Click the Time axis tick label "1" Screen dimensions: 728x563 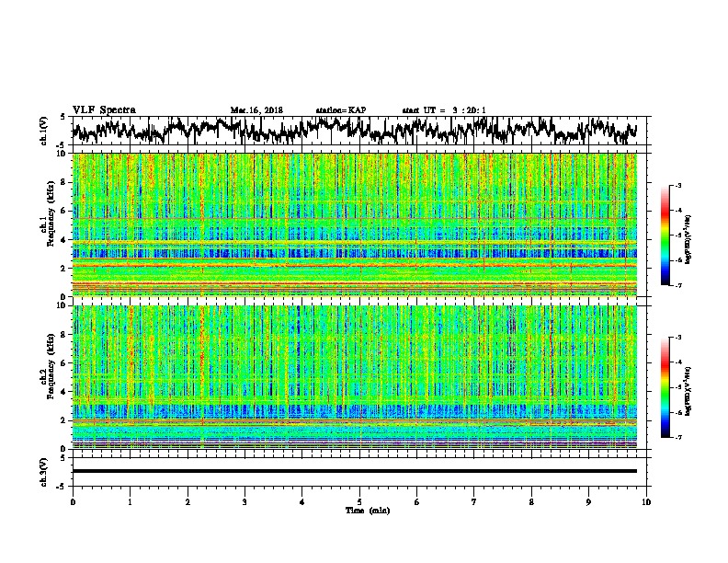pos(130,502)
